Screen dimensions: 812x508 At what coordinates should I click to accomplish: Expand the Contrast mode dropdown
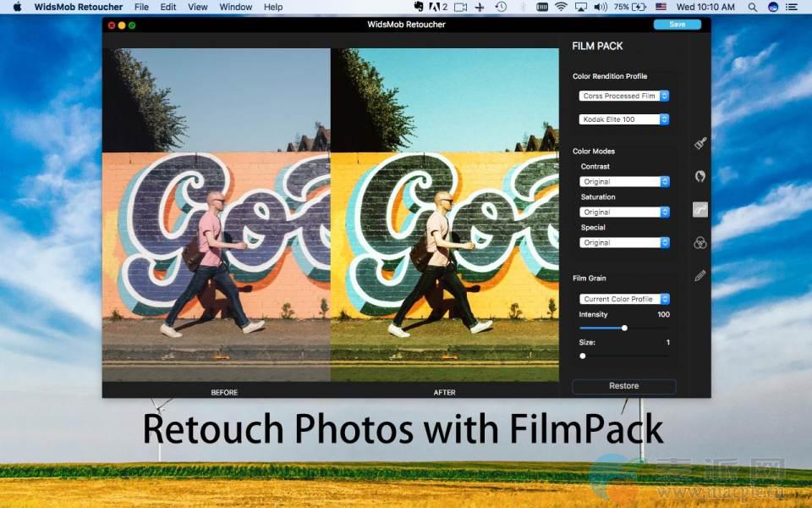tap(624, 182)
